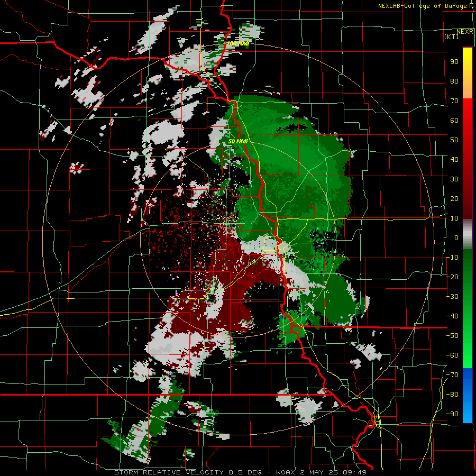This screenshot has width=476, height=476.
Task: Select the 50 value on velocity scale
Action: point(454,140)
